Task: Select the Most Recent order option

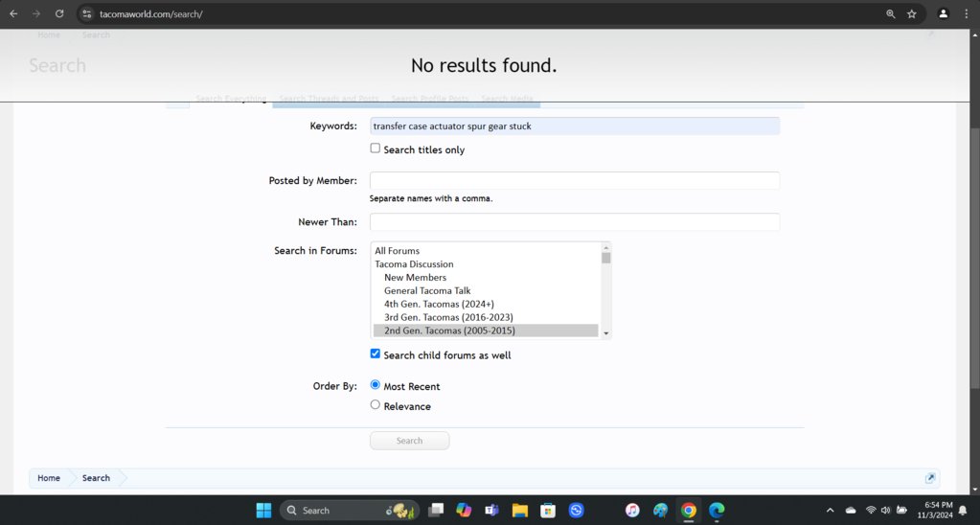Action: click(375, 384)
